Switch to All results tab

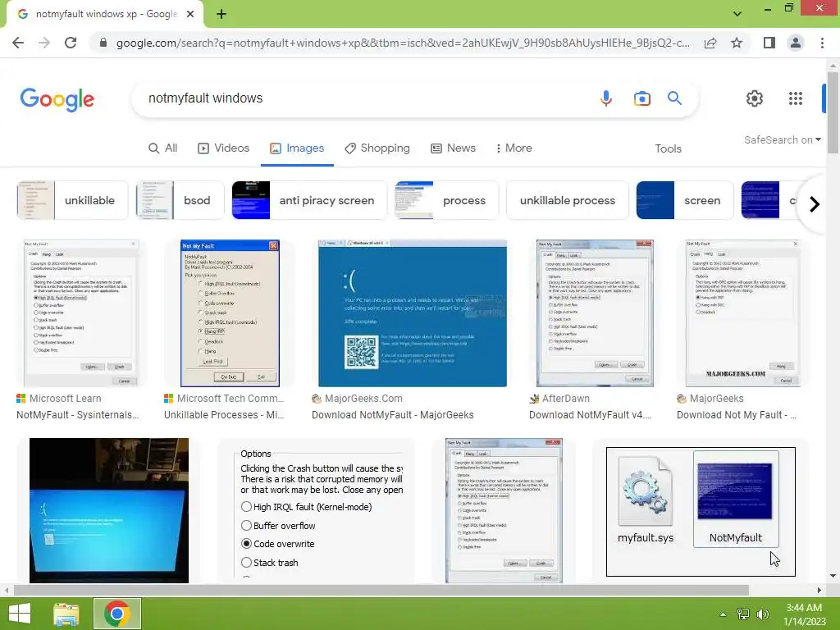click(163, 148)
